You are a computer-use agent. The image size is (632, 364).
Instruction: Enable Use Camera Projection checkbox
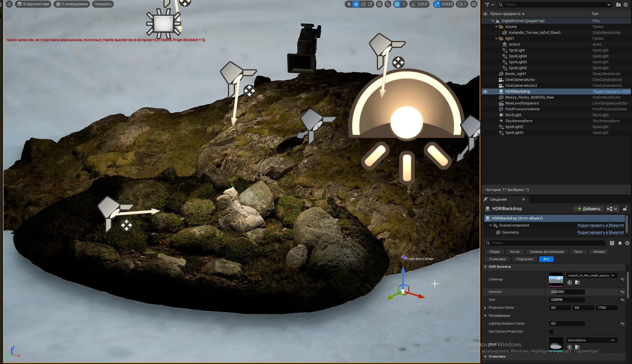[551, 332]
